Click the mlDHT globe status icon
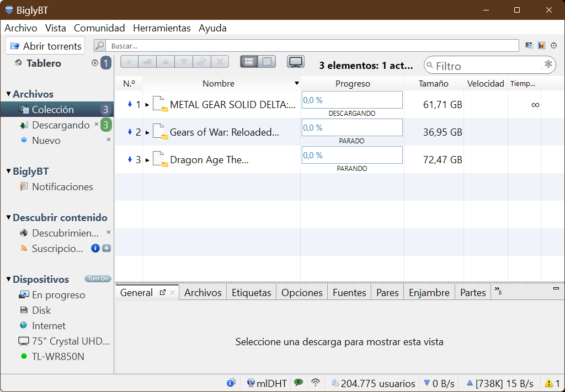565x392 pixels. (251, 383)
